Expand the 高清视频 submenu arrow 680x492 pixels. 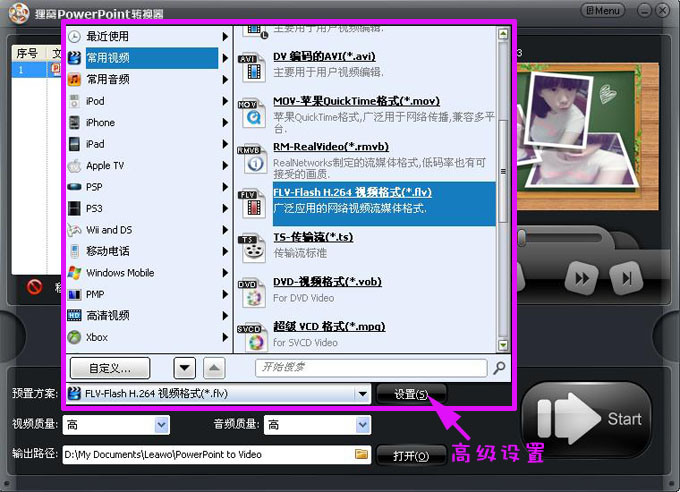coord(225,315)
